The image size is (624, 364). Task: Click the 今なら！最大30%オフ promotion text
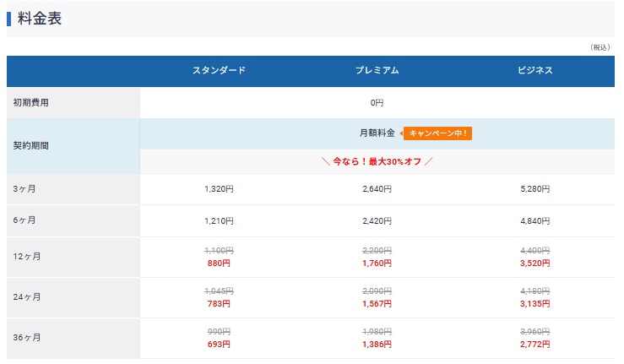pyautogui.click(x=377, y=161)
